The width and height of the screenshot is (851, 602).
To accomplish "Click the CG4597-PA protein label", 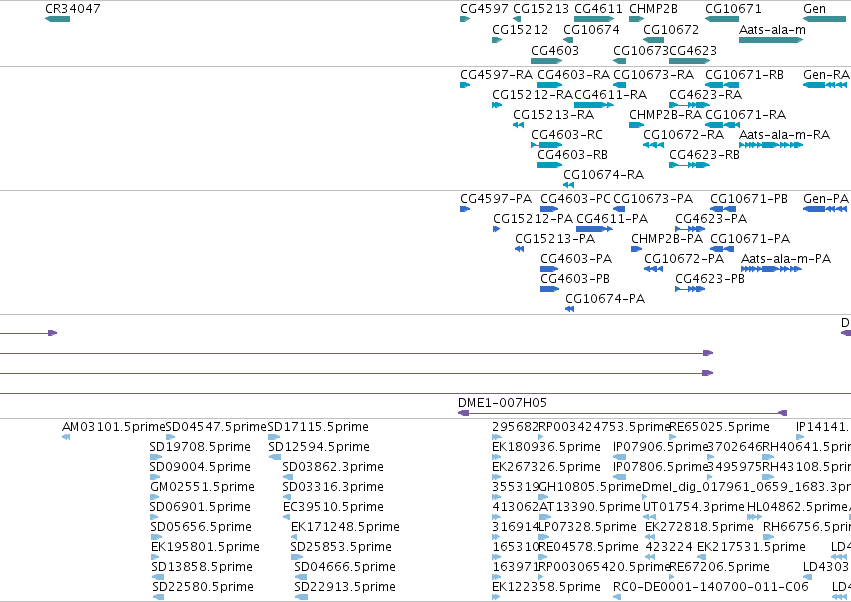I will click(496, 199).
